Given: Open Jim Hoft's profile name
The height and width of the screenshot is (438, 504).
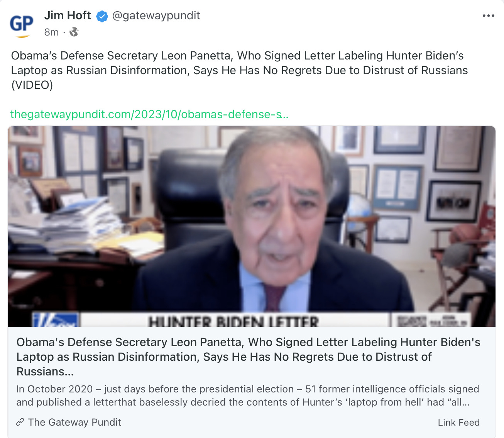Looking at the screenshot, I should [x=68, y=15].
